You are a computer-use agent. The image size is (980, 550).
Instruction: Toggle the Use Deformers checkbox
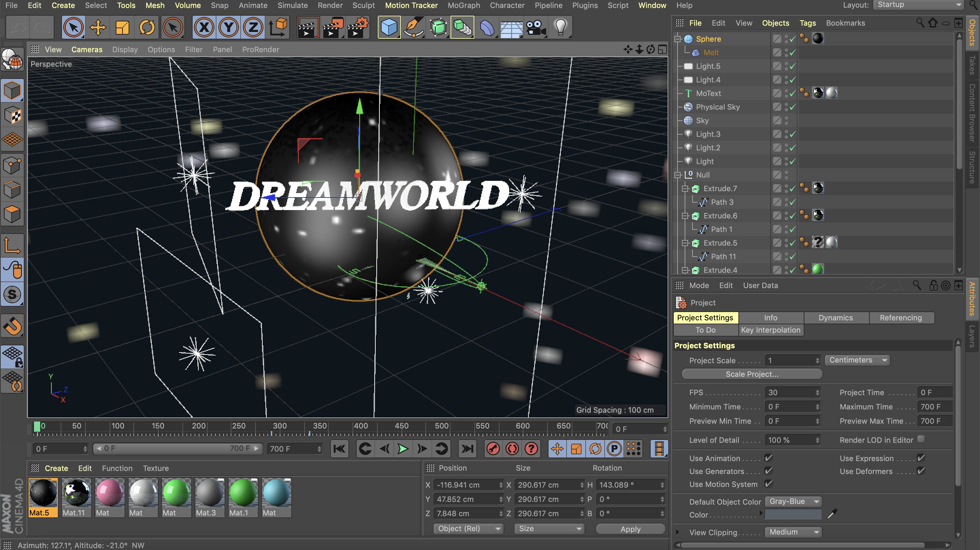click(x=921, y=470)
